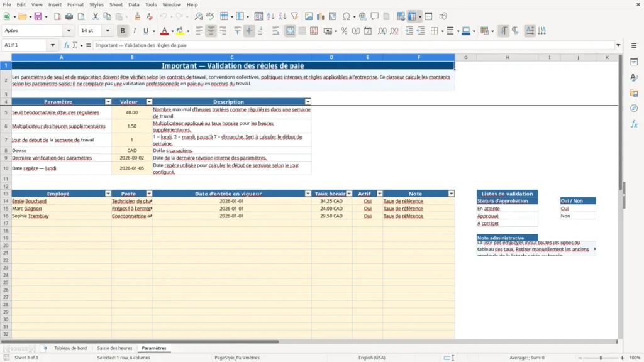This screenshot has width=644, height=362.
Task: Align text right
Action: point(223,31)
